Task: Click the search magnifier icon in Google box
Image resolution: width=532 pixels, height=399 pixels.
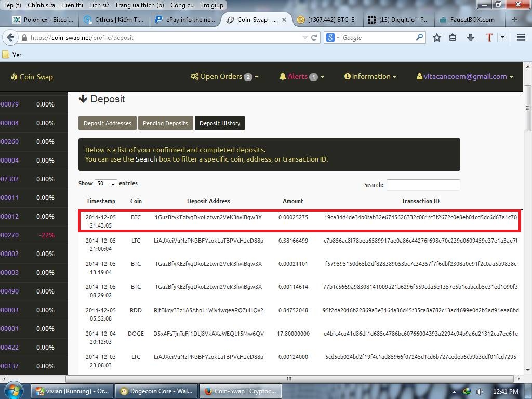Action: tap(419, 37)
